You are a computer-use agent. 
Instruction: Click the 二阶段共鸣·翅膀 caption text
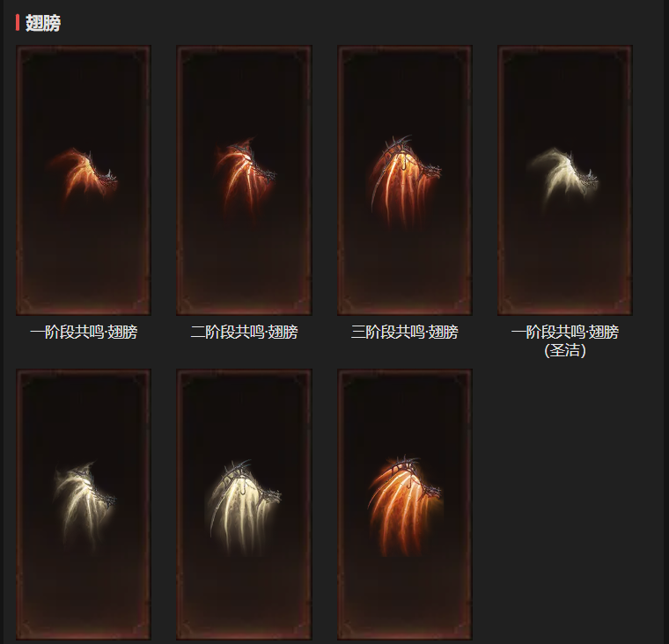(x=244, y=332)
